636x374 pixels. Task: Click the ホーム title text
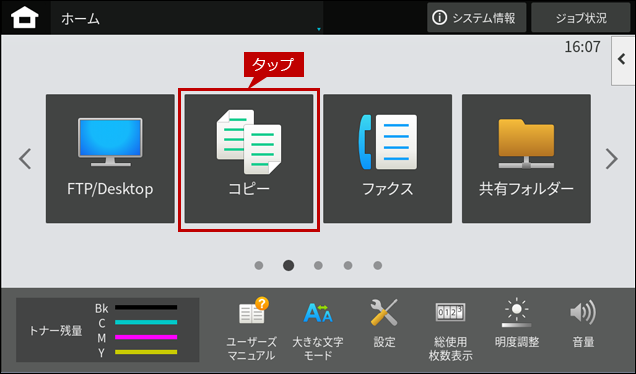point(80,19)
